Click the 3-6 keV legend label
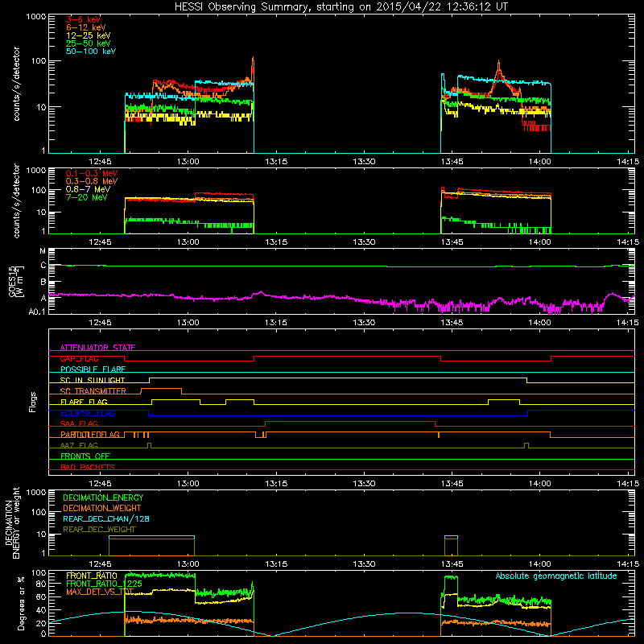 [84, 19]
